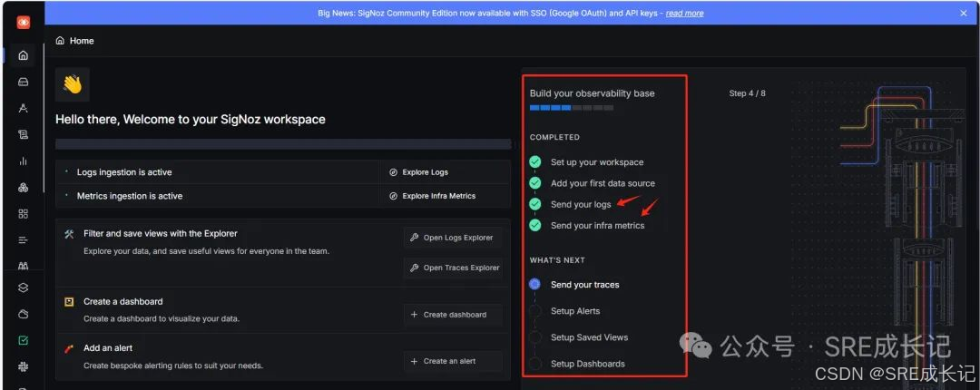This screenshot has height=390, width=980.
Task: Open Home from the sidebar
Action: coord(23,55)
